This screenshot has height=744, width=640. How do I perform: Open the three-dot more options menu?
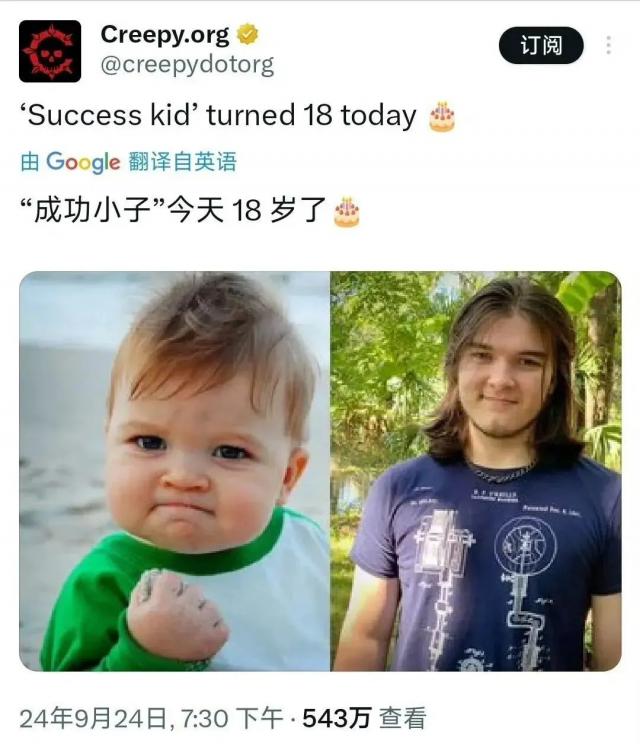pos(609,46)
